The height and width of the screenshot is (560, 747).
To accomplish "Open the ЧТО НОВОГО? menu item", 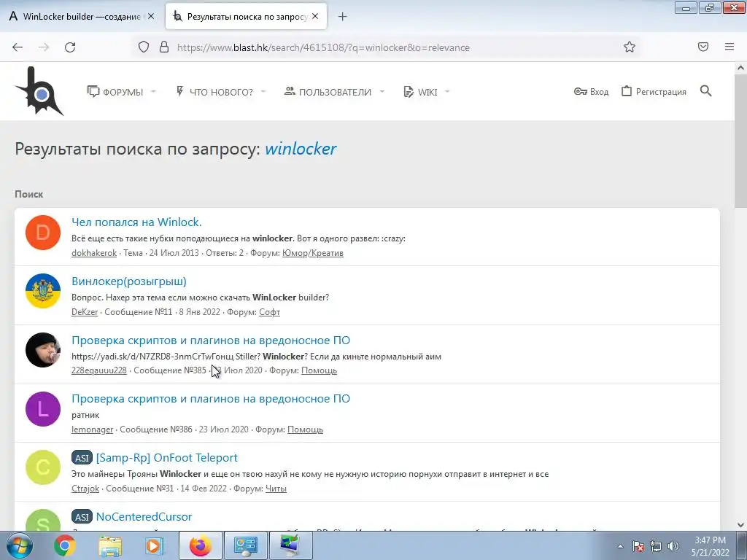I will coord(214,91).
